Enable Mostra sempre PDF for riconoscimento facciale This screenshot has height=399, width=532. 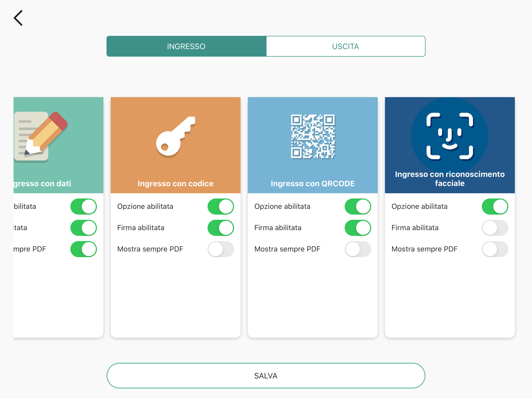coord(495,249)
